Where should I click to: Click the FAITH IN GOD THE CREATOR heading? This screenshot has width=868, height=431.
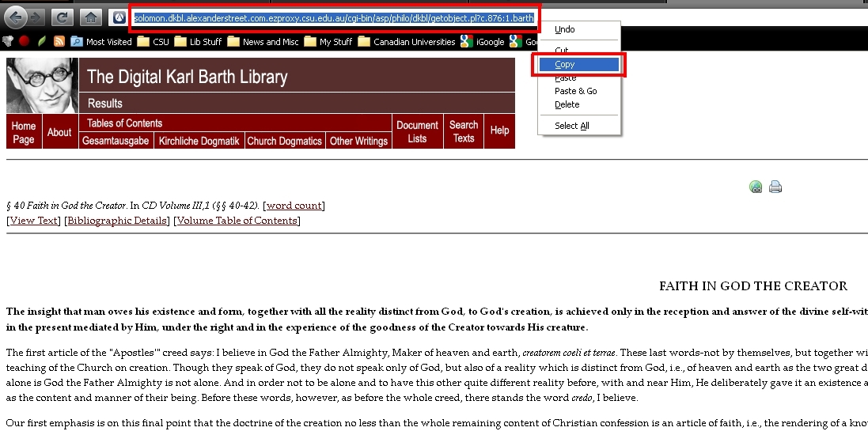[x=752, y=286]
